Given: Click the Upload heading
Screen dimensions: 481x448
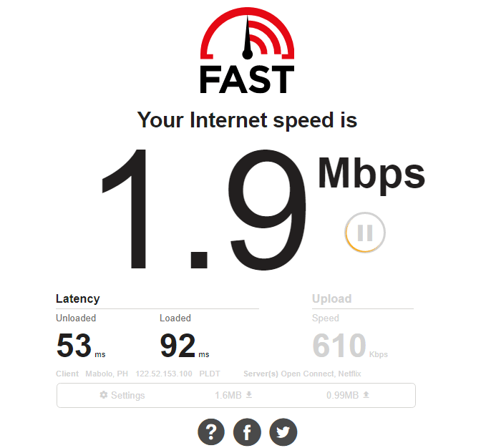Looking at the screenshot, I should [331, 298].
